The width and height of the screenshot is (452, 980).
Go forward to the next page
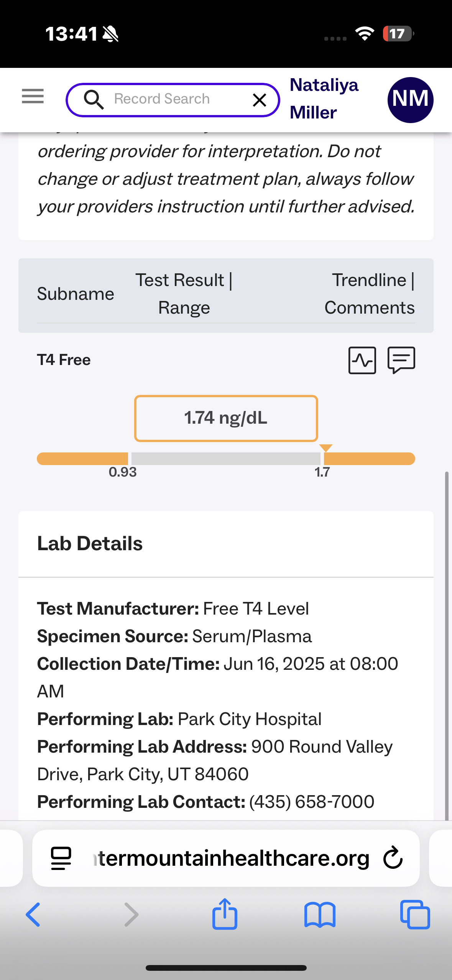131,914
